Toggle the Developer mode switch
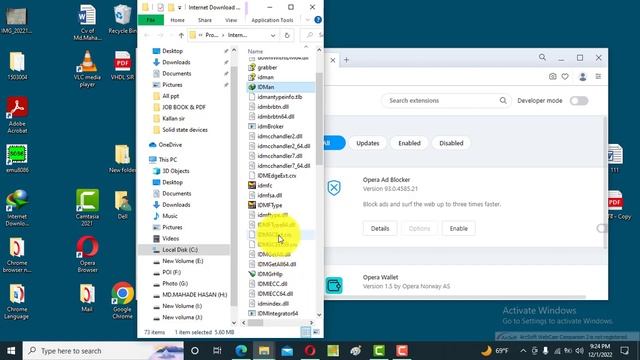The image size is (640, 360). [579, 101]
